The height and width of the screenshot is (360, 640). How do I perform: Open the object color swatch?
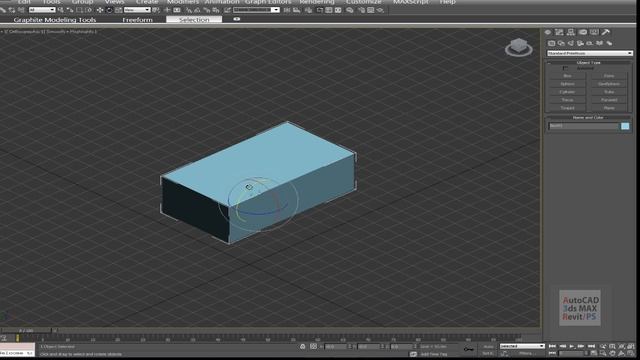point(625,126)
